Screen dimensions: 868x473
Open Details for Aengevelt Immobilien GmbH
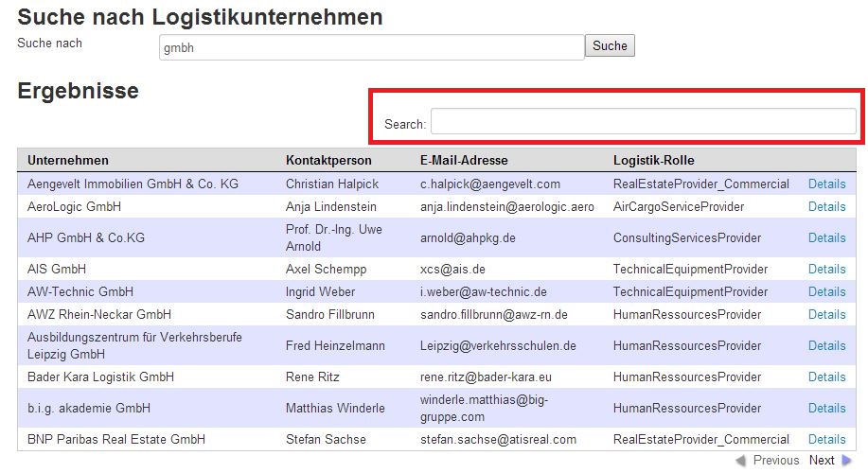click(x=827, y=184)
